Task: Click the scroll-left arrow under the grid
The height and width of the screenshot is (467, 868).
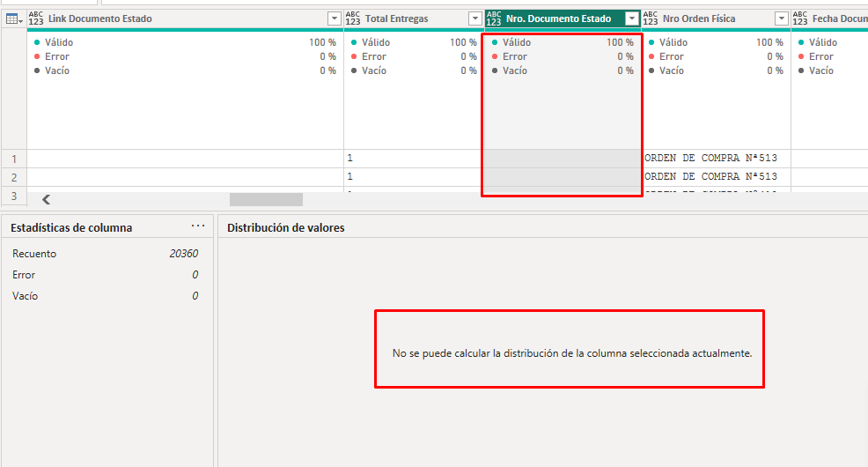Action: [x=47, y=200]
